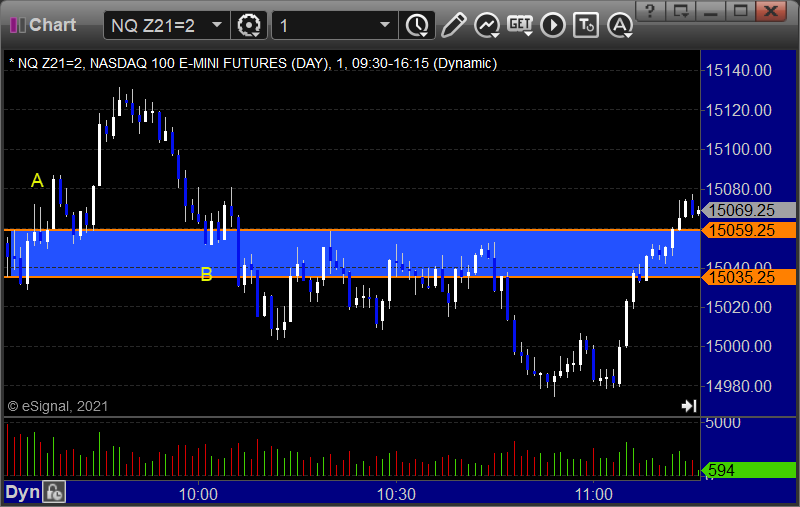This screenshot has width=800, height=507.
Task: Click the 11:00 time axis label
Action: pos(593,494)
